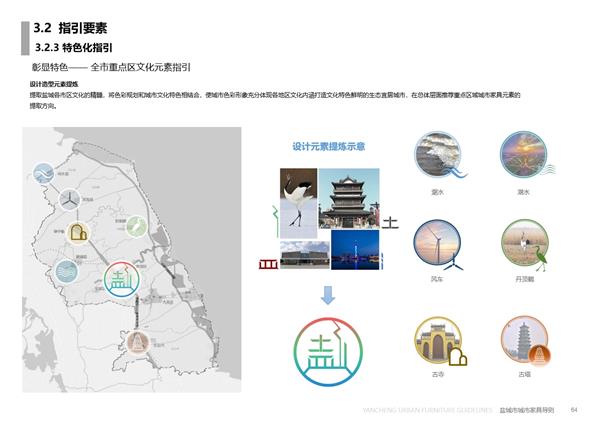Click the central 盐 logo on the map

(x=122, y=281)
